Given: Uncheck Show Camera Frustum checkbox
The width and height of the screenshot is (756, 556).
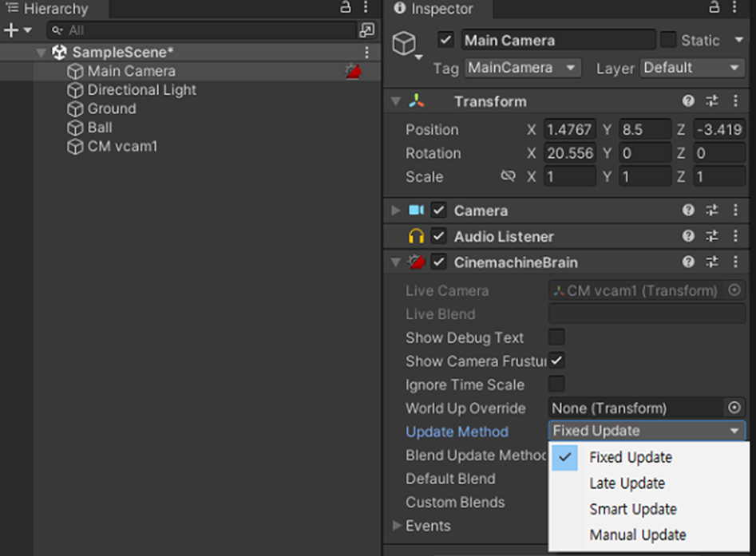Looking at the screenshot, I should (556, 361).
